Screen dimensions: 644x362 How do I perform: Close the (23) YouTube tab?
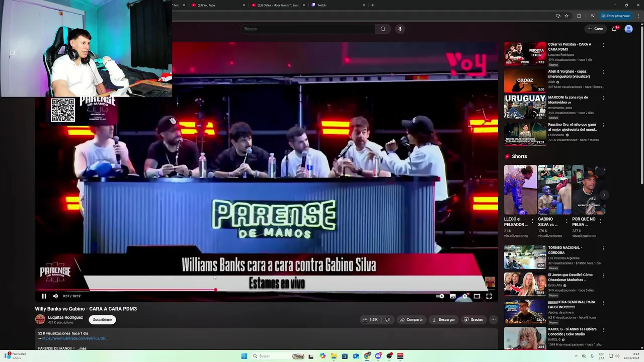pyautogui.click(x=244, y=5)
